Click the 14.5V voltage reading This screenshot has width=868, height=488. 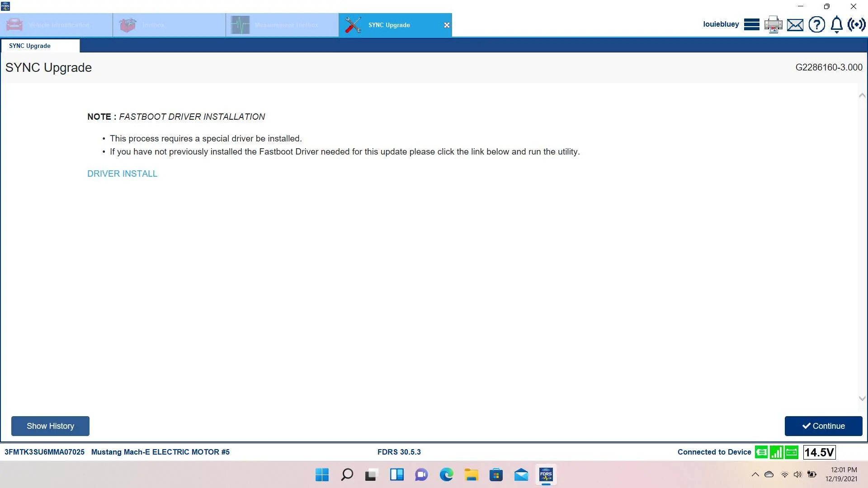click(819, 452)
